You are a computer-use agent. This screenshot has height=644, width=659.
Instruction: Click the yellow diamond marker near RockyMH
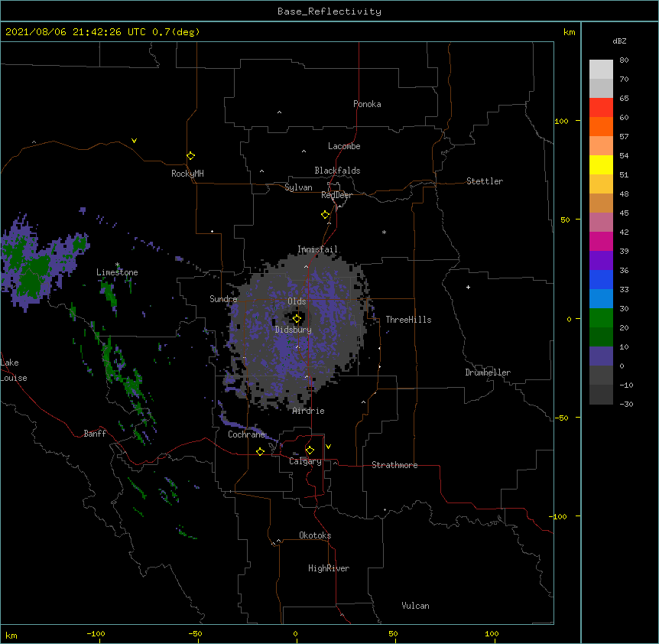190,156
